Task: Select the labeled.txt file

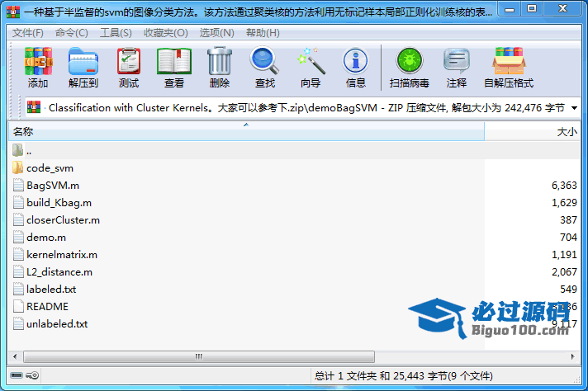Action: tap(51, 290)
